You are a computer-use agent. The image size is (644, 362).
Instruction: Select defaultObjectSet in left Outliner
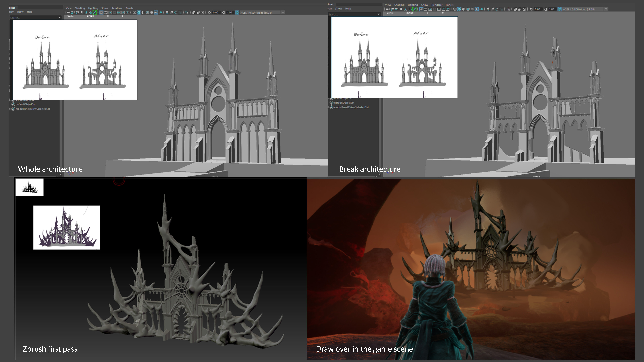tap(25, 104)
